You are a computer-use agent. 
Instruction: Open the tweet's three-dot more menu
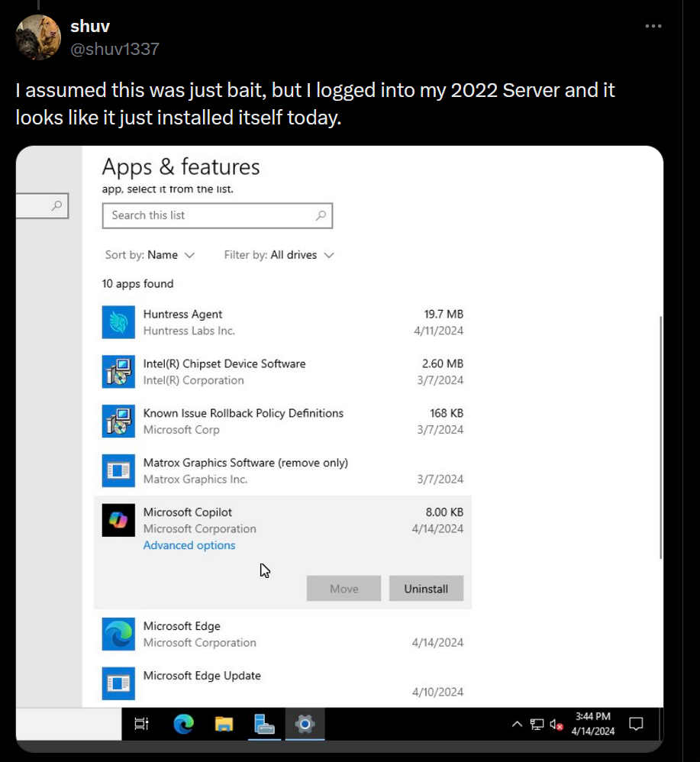point(653,26)
